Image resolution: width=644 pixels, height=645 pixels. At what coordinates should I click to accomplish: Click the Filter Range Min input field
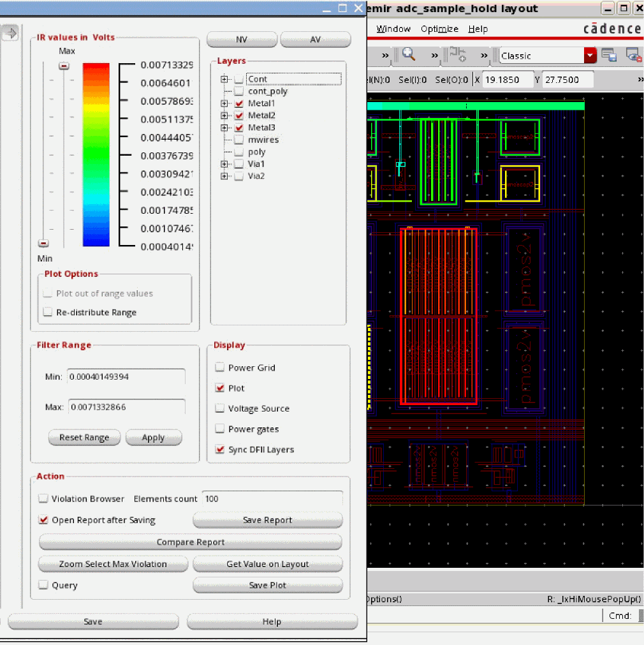point(126,377)
